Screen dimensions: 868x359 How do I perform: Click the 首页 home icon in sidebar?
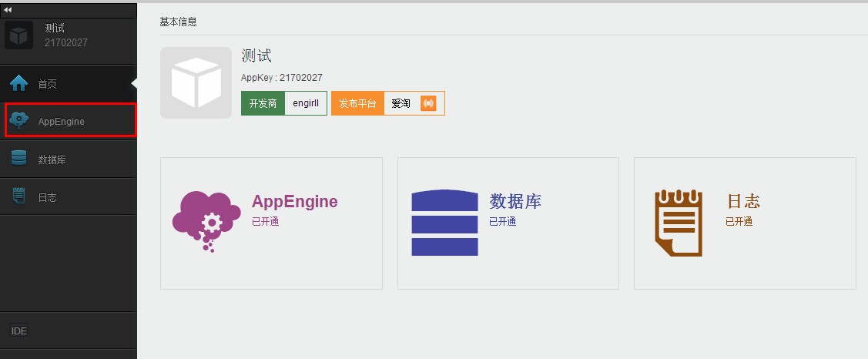click(x=18, y=84)
